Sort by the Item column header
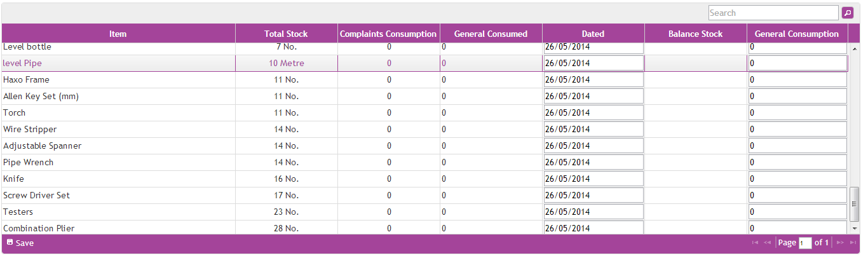Image resolution: width=868 pixels, height=272 pixels. (x=118, y=34)
